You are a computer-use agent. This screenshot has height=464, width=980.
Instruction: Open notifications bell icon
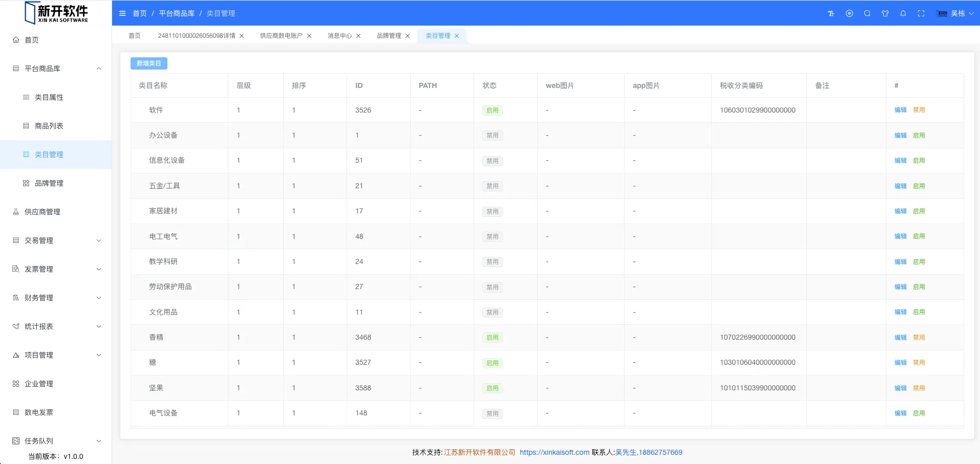[x=903, y=14]
